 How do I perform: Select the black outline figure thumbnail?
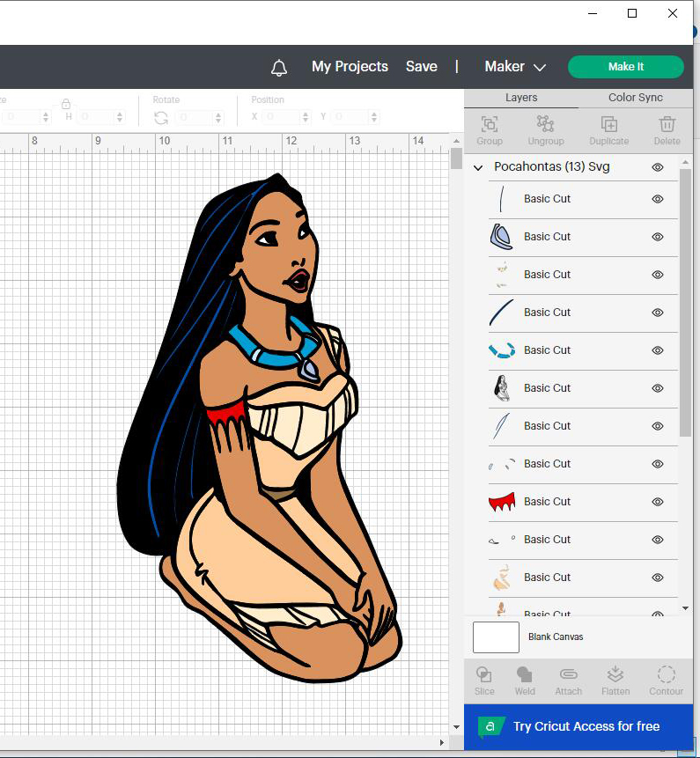tap(502, 388)
